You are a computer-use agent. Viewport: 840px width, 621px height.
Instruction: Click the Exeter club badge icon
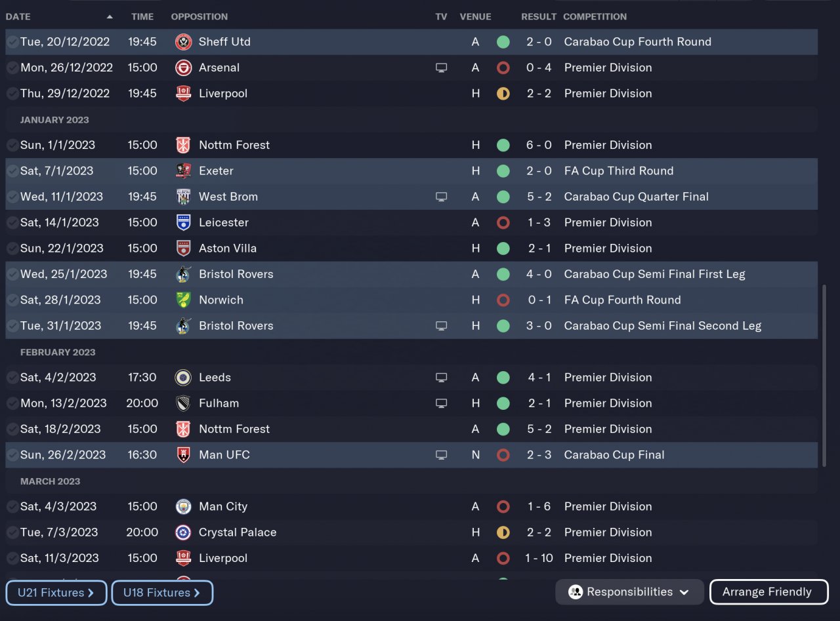(x=183, y=171)
